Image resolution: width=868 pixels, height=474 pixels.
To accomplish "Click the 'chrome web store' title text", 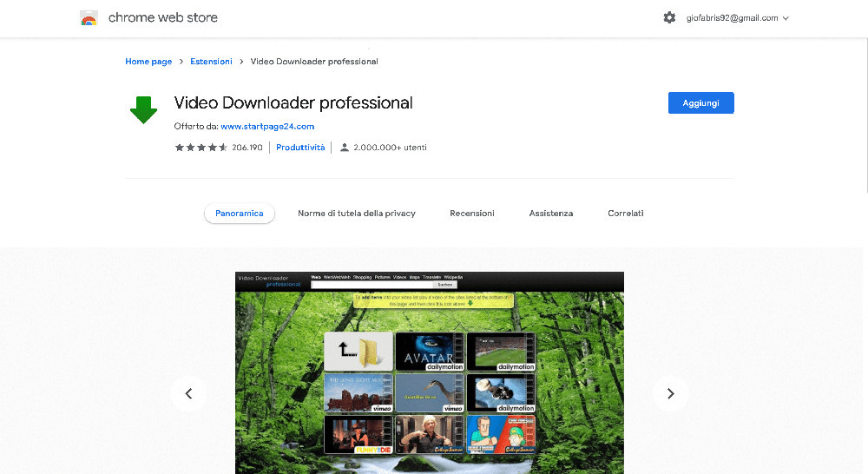I will 163,17.
